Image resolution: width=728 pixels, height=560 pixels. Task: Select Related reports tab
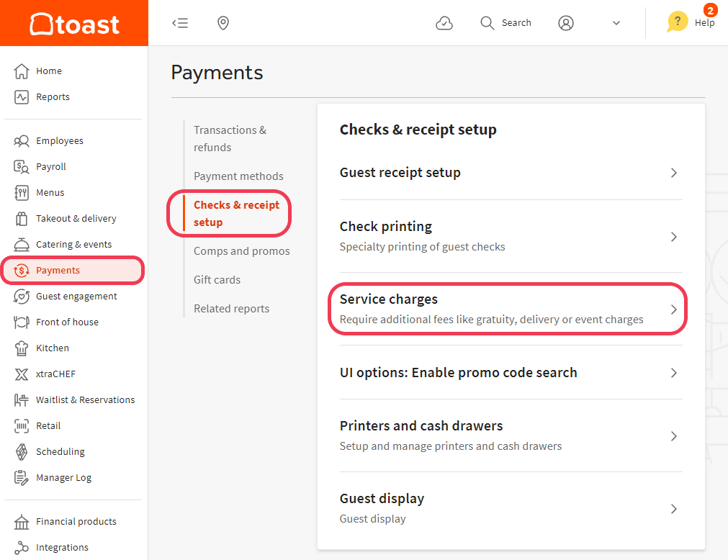coord(232,309)
